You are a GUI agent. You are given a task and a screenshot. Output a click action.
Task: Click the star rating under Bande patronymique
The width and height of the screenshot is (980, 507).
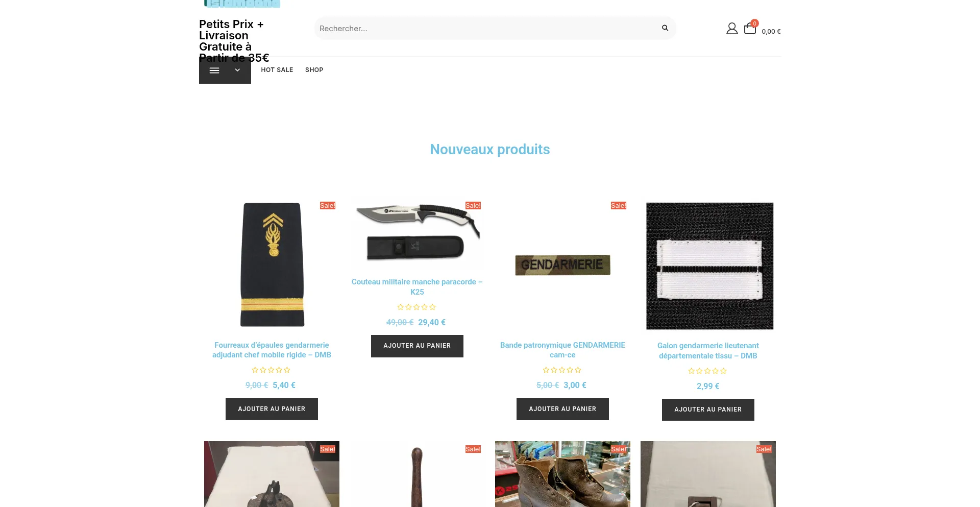[x=562, y=370]
